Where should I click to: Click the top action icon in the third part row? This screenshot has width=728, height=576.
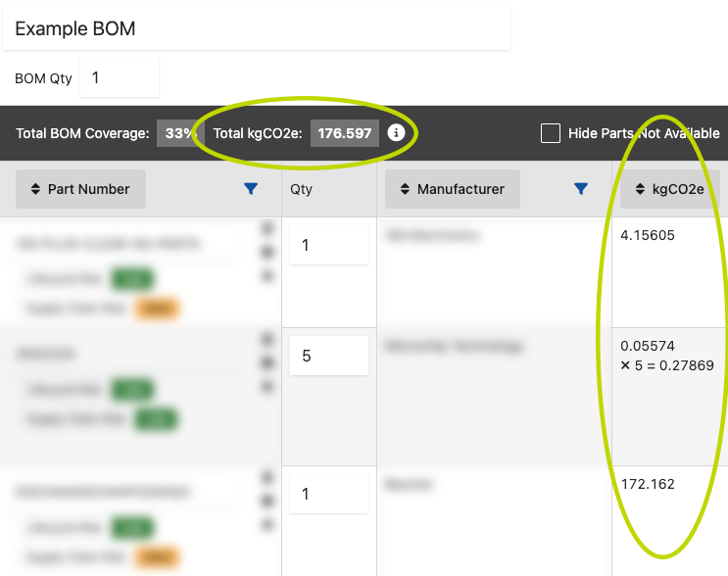click(x=266, y=477)
